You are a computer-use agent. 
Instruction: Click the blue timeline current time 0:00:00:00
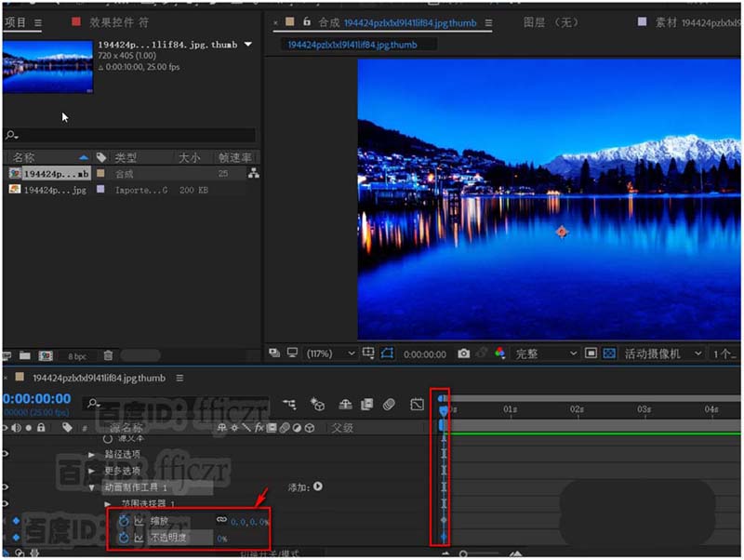[37, 399]
